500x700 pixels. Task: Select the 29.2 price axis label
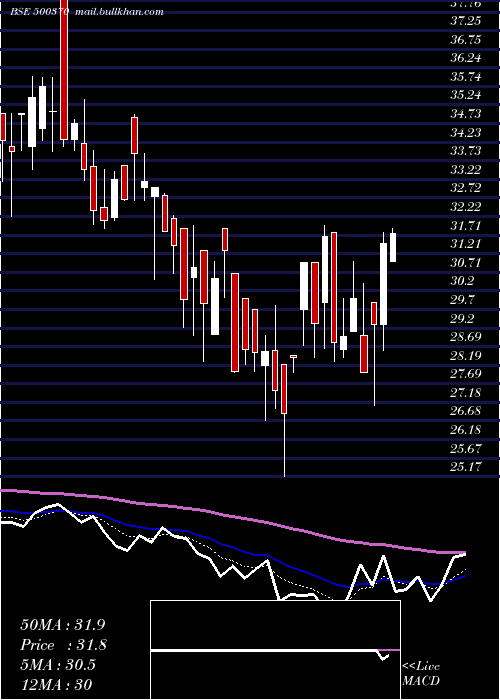pyautogui.click(x=462, y=318)
